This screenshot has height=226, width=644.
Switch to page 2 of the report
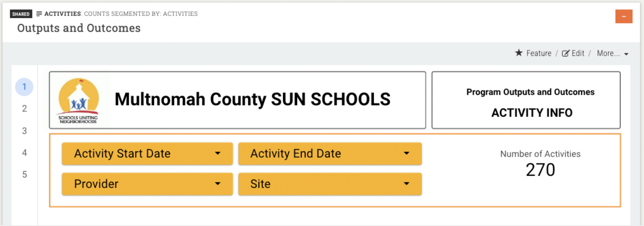click(x=24, y=109)
